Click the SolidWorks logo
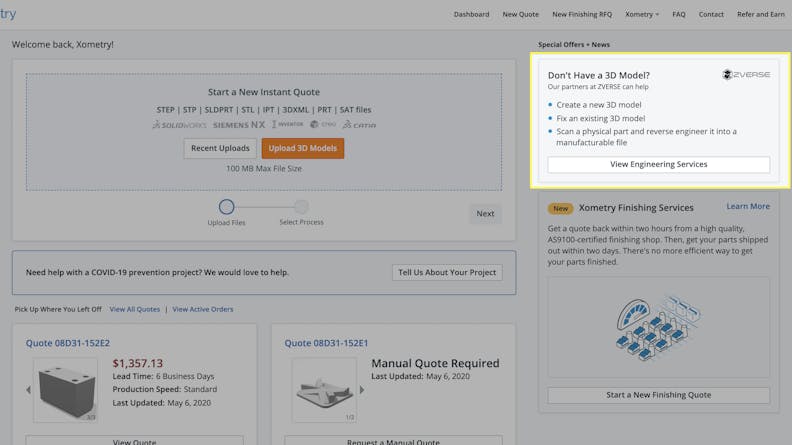792x445 pixels. click(179, 125)
